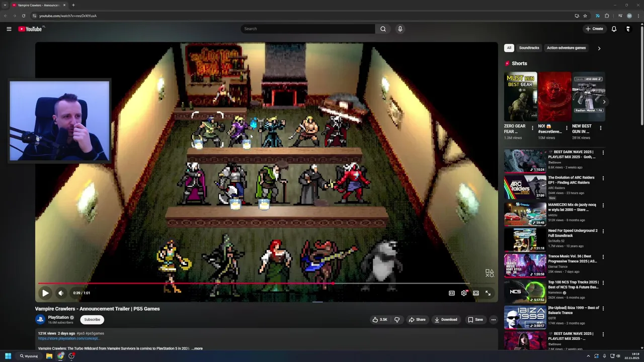The height and width of the screenshot is (362, 644).
Task: Open ZERO GEAR FEAR short thumbnail
Action: [x=520, y=97]
